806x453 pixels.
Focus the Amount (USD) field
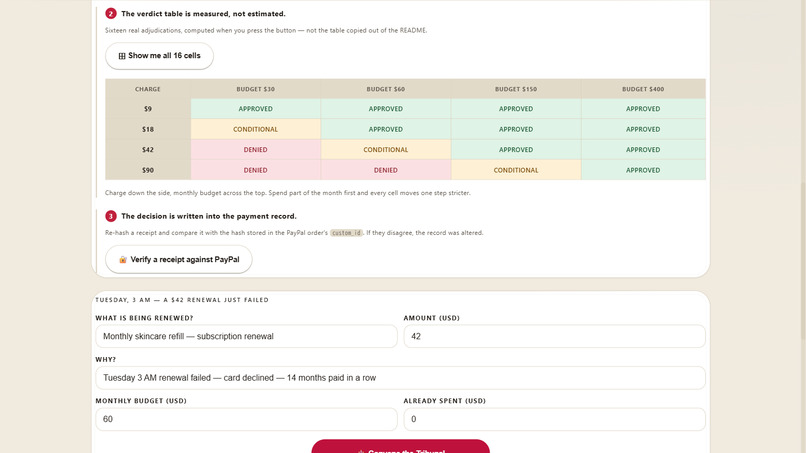click(554, 336)
